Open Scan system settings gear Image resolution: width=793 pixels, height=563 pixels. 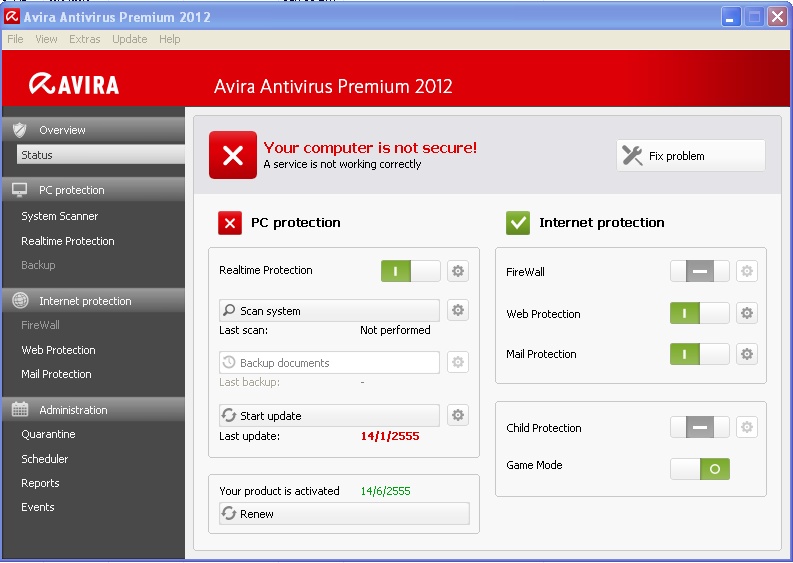(x=458, y=310)
